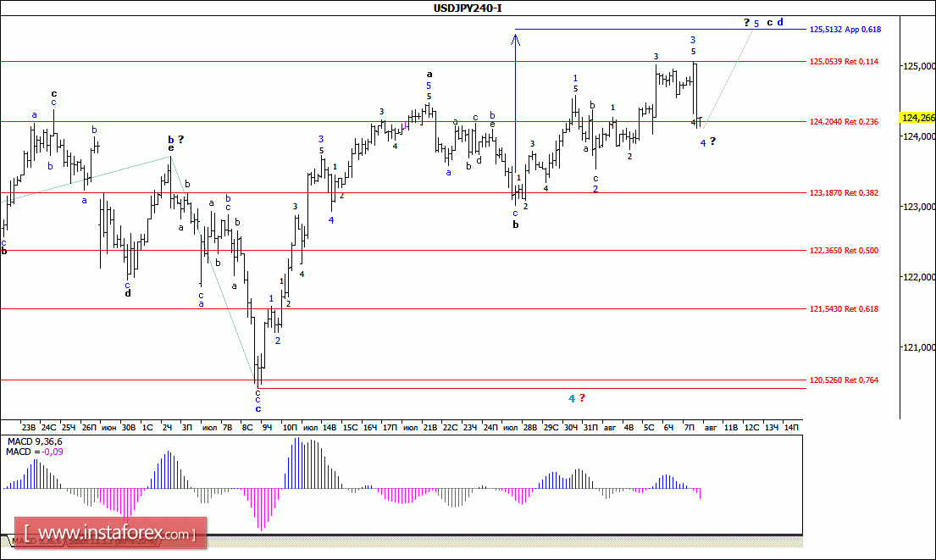Select the 125,0539 Ret 0,114 level label
Viewport: 936px width, 560px height.
pyautogui.click(x=844, y=62)
